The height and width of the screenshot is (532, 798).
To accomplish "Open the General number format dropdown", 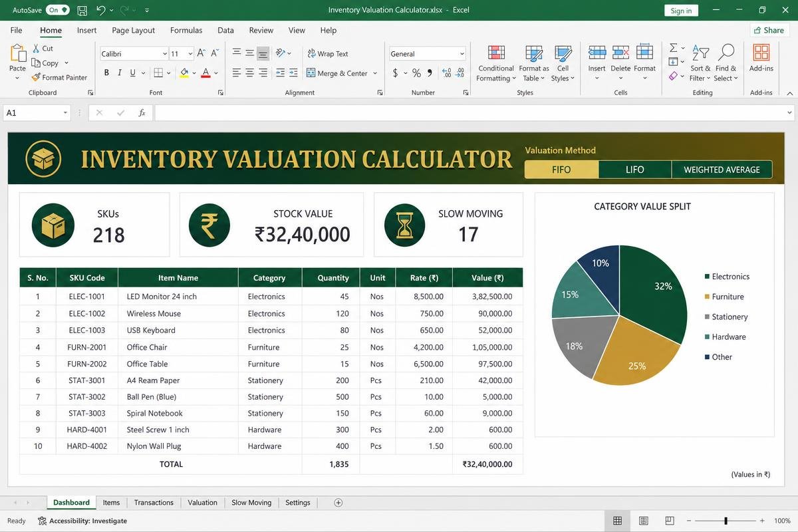I will click(x=462, y=54).
